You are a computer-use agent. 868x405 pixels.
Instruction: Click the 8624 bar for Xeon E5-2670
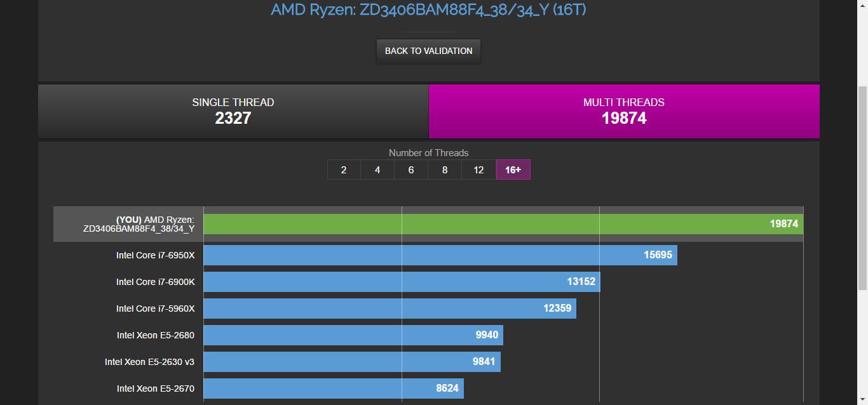[334, 388]
